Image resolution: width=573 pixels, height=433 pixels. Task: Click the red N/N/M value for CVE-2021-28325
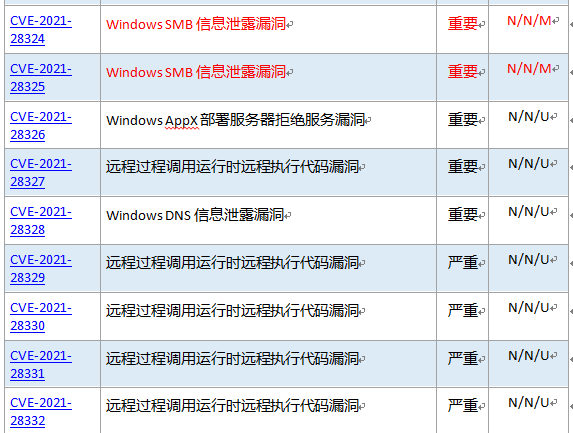[529, 68]
